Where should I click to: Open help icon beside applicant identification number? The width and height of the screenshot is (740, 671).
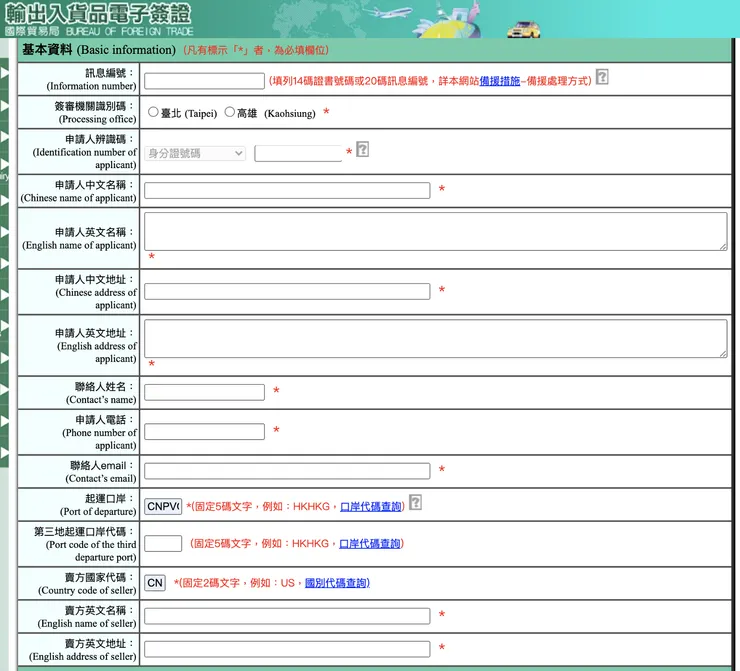pos(362,150)
